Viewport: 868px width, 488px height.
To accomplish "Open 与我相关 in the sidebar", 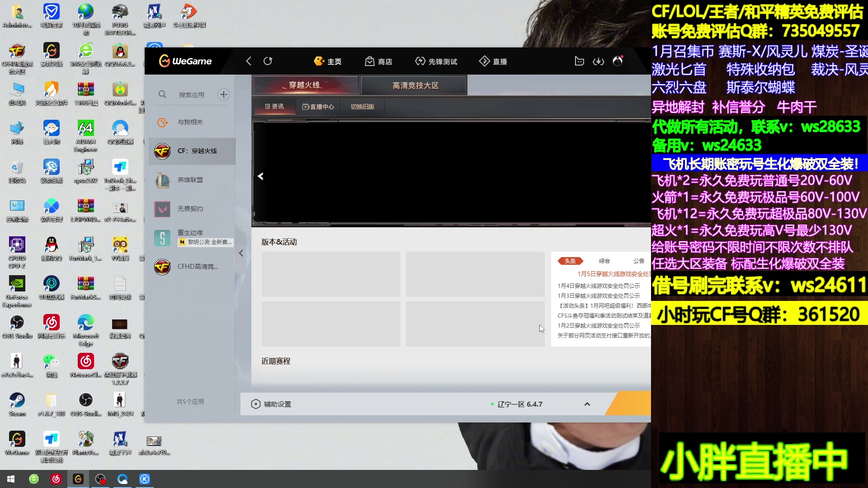I will 192,122.
